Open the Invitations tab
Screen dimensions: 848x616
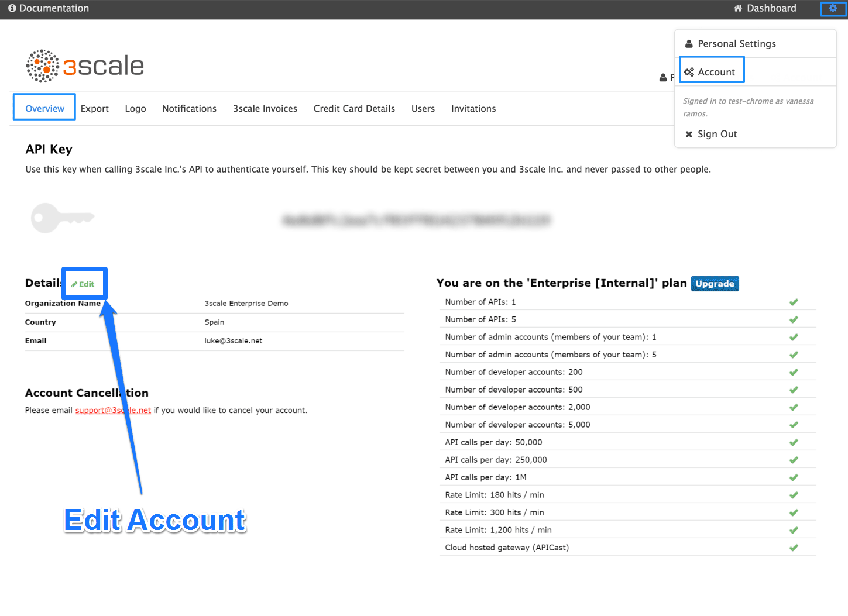[x=473, y=109]
